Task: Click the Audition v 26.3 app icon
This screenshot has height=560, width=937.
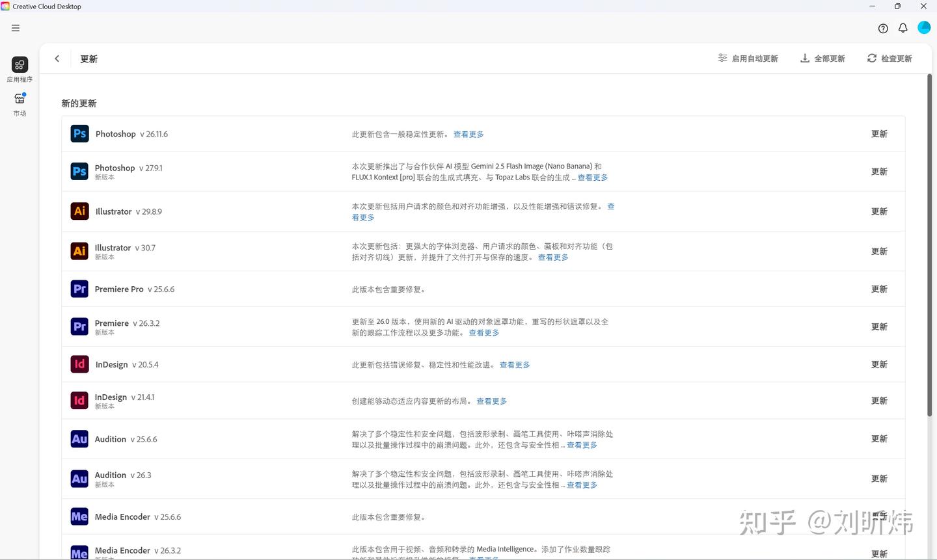Action: point(79,479)
